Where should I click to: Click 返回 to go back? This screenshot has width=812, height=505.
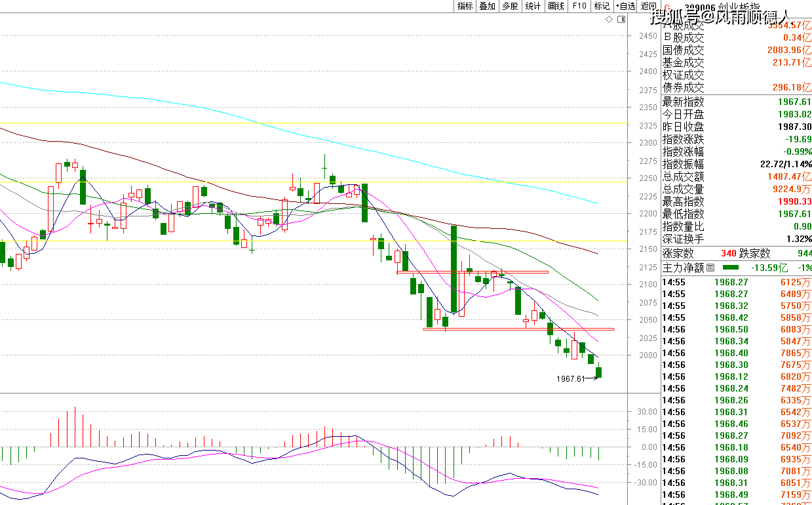tap(648, 6)
